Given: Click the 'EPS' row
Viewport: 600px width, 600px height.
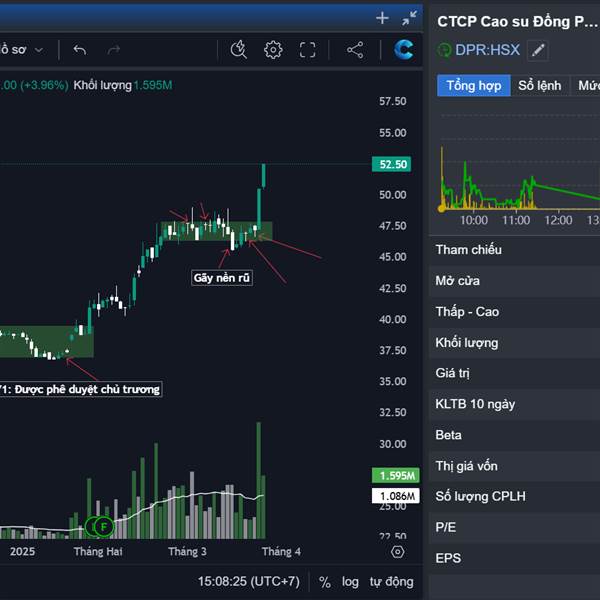Looking at the screenshot, I should click(x=515, y=558).
